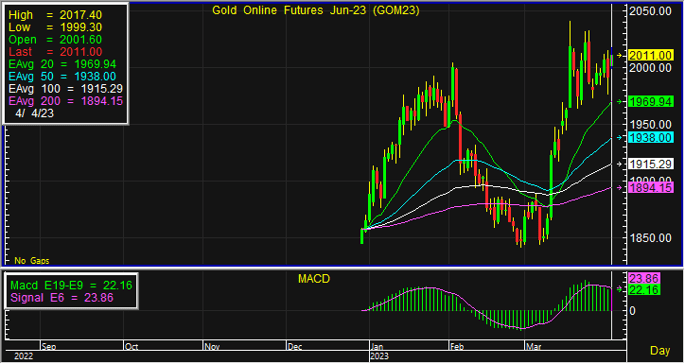Click the EAvg 50 = 1938.00 legend row
This screenshot has height=364, width=685.
tap(62, 76)
